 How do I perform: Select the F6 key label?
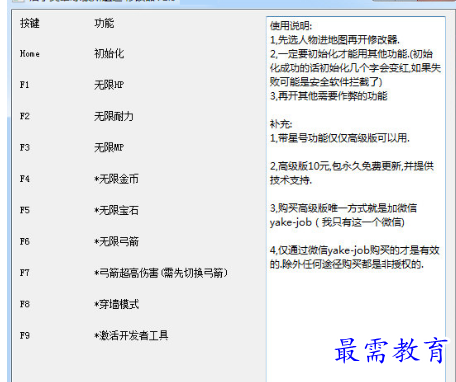point(25,241)
